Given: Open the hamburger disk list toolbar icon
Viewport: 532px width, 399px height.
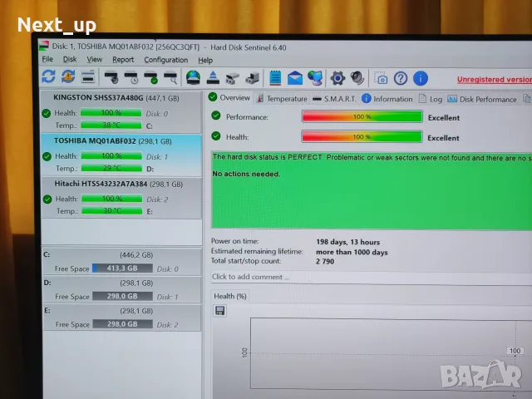Looking at the screenshot, I should click(88, 76).
